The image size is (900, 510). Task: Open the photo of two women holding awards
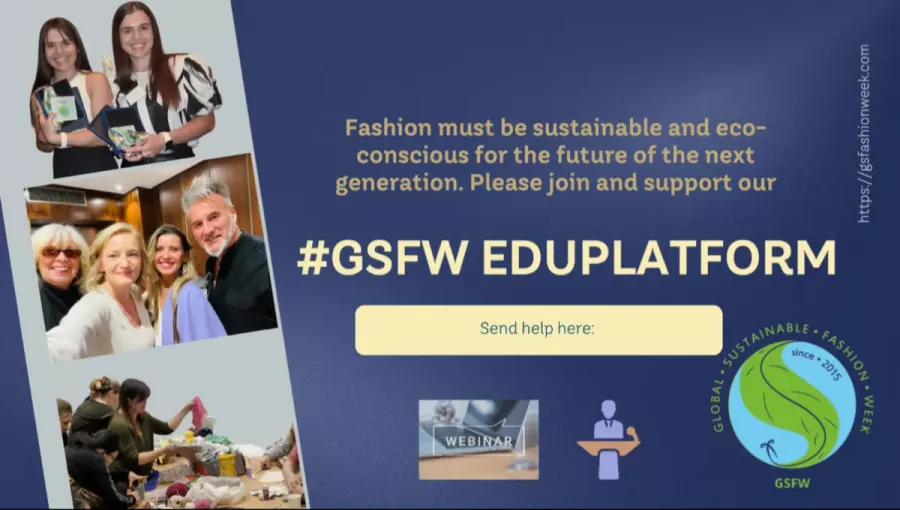(x=125, y=89)
